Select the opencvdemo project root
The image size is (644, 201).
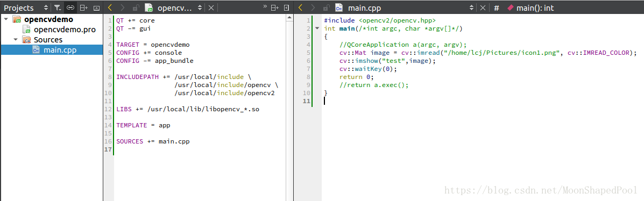point(48,19)
